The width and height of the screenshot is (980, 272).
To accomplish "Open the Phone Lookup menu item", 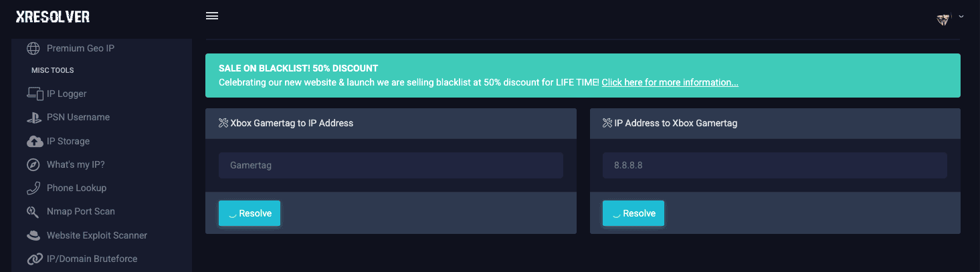I will coord(76,188).
